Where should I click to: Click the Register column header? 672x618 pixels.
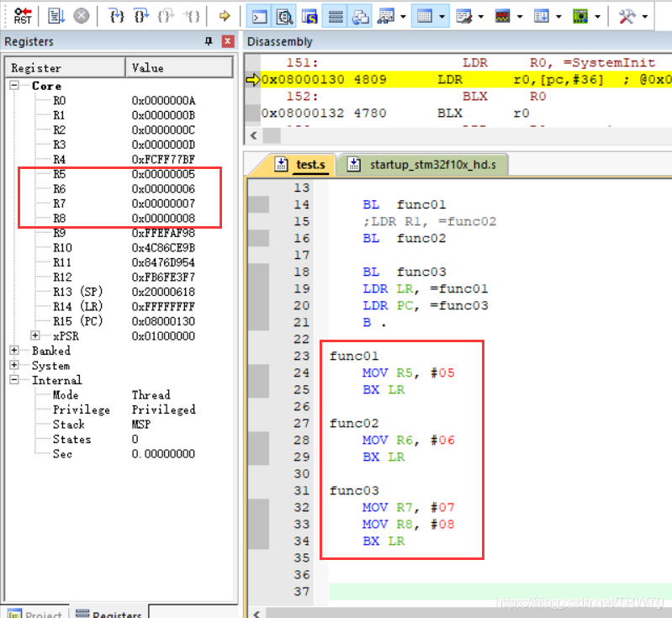coord(65,68)
